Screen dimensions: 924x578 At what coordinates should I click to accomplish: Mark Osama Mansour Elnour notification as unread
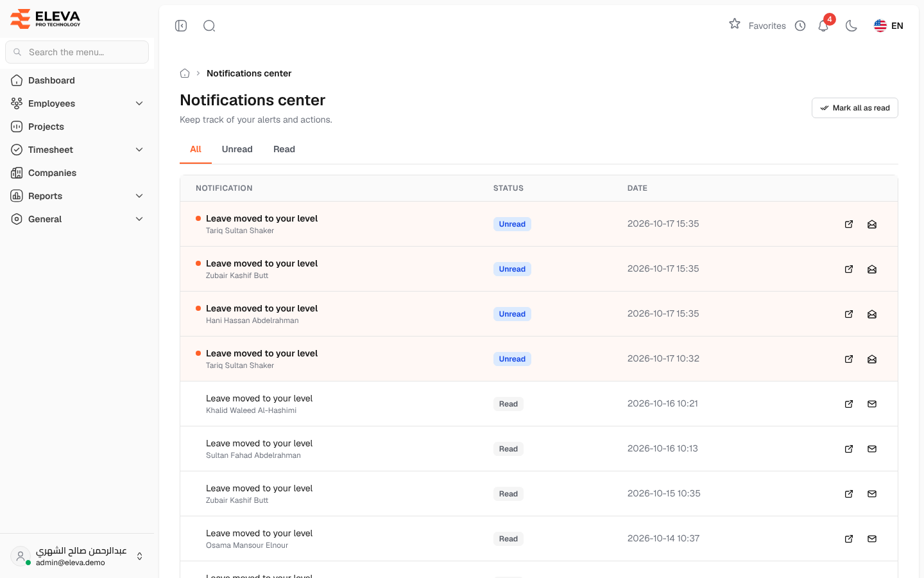tap(872, 539)
